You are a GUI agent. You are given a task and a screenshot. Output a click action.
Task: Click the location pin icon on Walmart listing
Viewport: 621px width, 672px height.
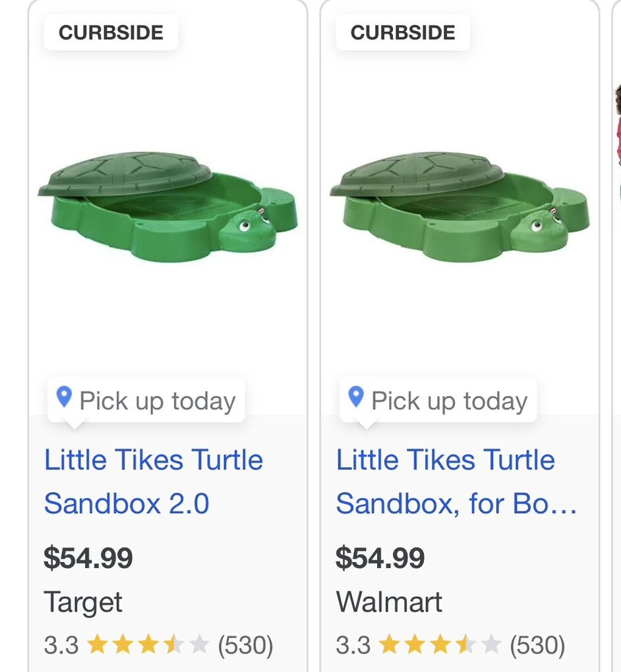point(356,397)
